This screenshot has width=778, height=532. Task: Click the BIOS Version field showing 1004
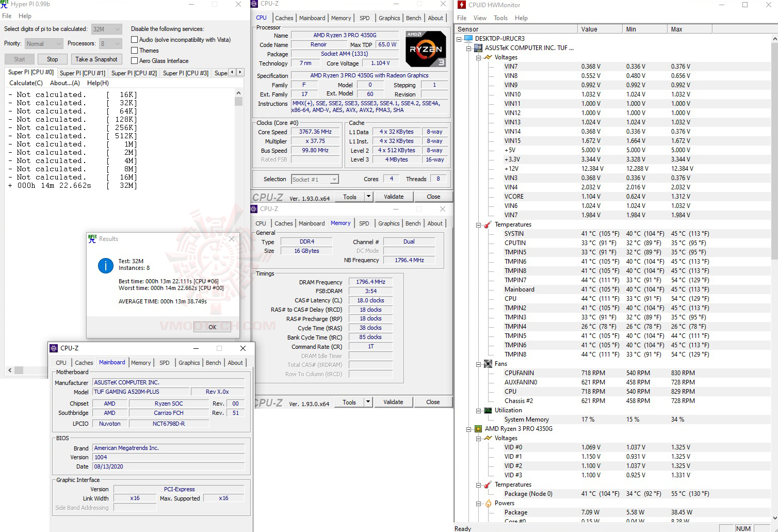tap(169, 457)
